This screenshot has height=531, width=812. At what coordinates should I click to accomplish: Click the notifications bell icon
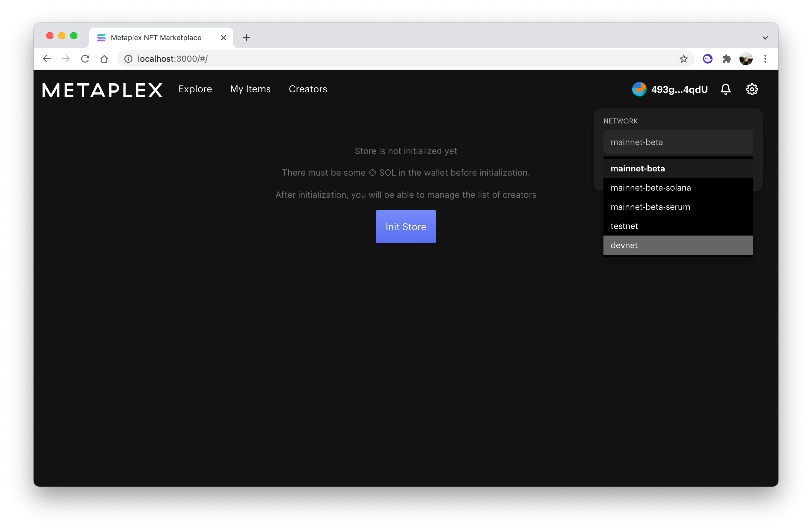click(725, 89)
